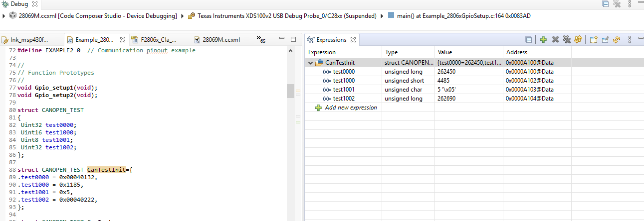The height and width of the screenshot is (221, 644).
Task: Click the green plus Add Expression icon
Action: pos(543,40)
